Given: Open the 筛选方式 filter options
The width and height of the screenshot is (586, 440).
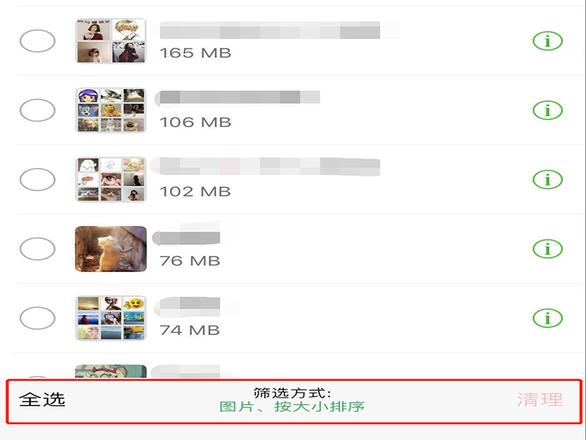Looking at the screenshot, I should pyautogui.click(x=292, y=393).
